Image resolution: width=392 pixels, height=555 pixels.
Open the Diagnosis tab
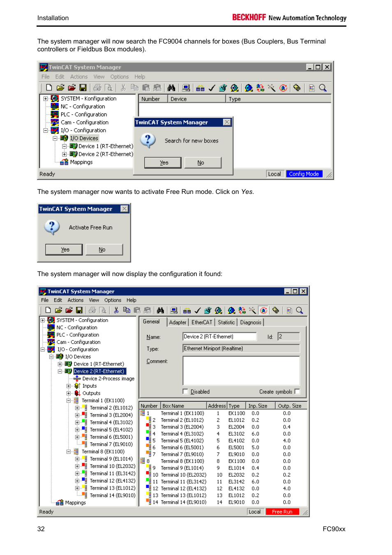pos(251,322)
